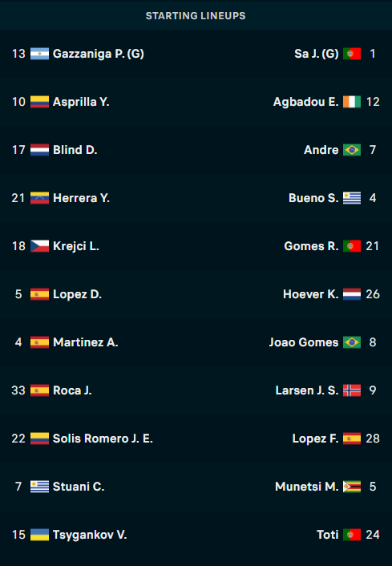This screenshot has width=392, height=566.
Task: Click on Toti player name
Action: coord(327,535)
